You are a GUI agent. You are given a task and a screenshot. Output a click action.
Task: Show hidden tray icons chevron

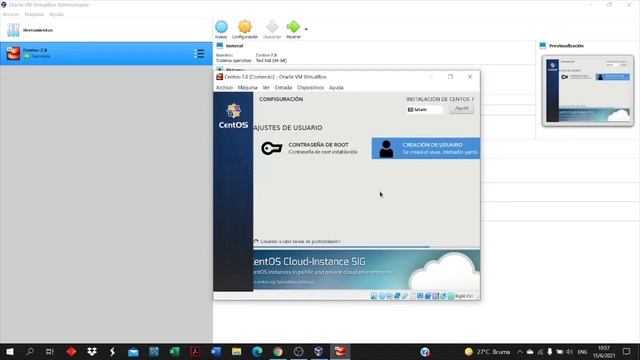[x=520, y=351]
